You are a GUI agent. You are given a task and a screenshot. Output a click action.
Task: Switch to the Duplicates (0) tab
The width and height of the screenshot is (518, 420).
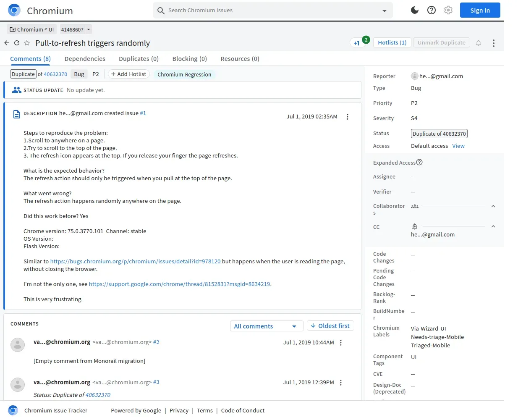tap(139, 59)
